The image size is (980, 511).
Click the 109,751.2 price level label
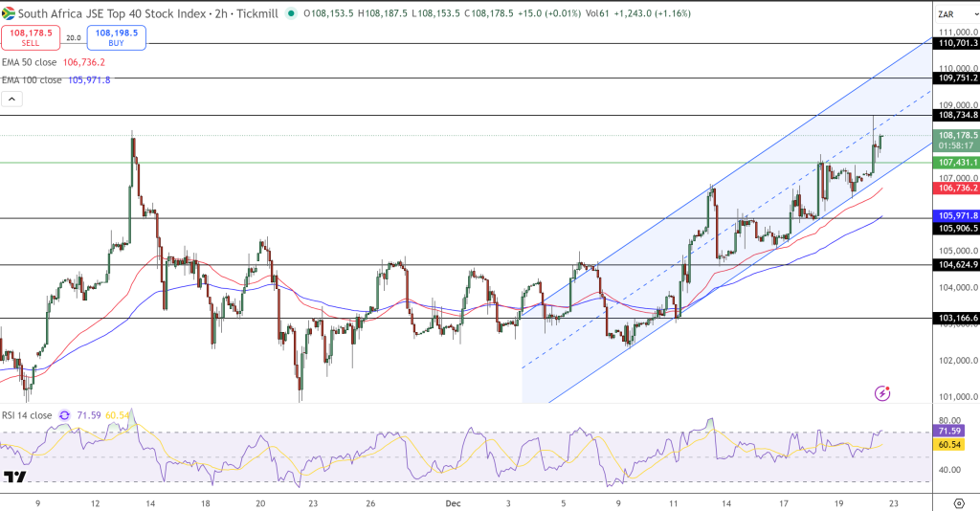[956, 78]
